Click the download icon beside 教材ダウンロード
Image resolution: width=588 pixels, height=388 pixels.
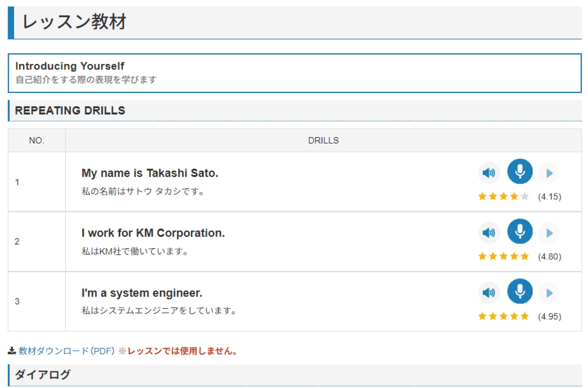[x=12, y=351]
